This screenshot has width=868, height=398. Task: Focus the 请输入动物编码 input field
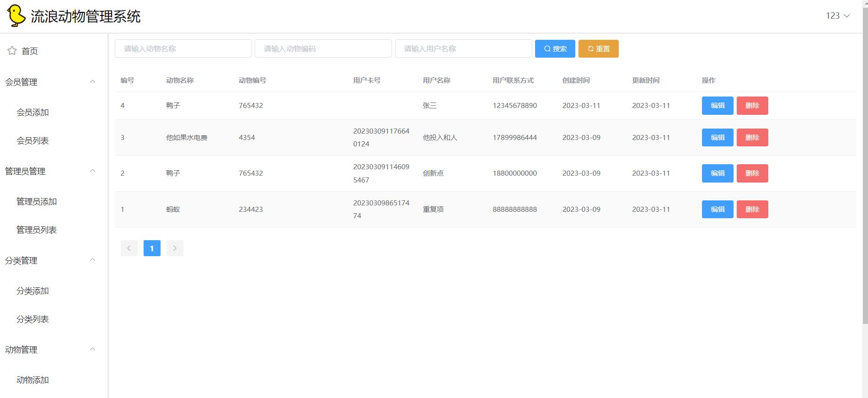(323, 48)
